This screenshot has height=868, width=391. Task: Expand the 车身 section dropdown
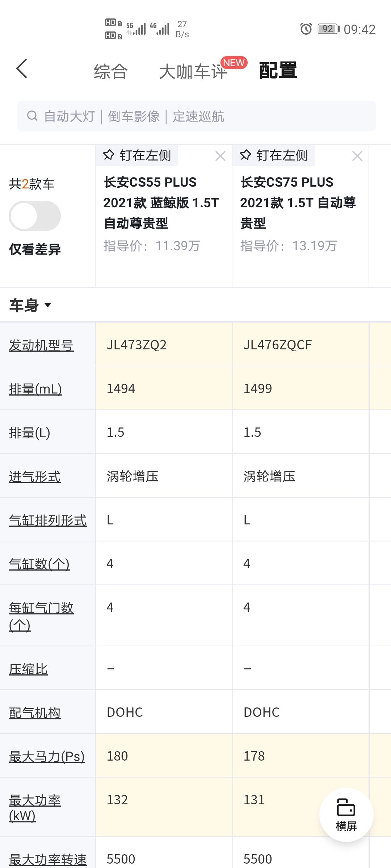(30, 305)
